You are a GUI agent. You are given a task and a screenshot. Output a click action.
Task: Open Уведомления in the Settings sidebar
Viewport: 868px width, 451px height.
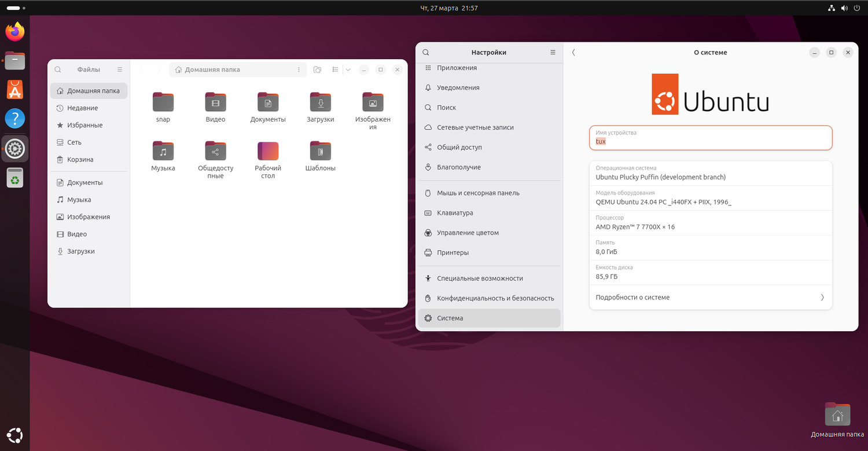pyautogui.click(x=489, y=88)
